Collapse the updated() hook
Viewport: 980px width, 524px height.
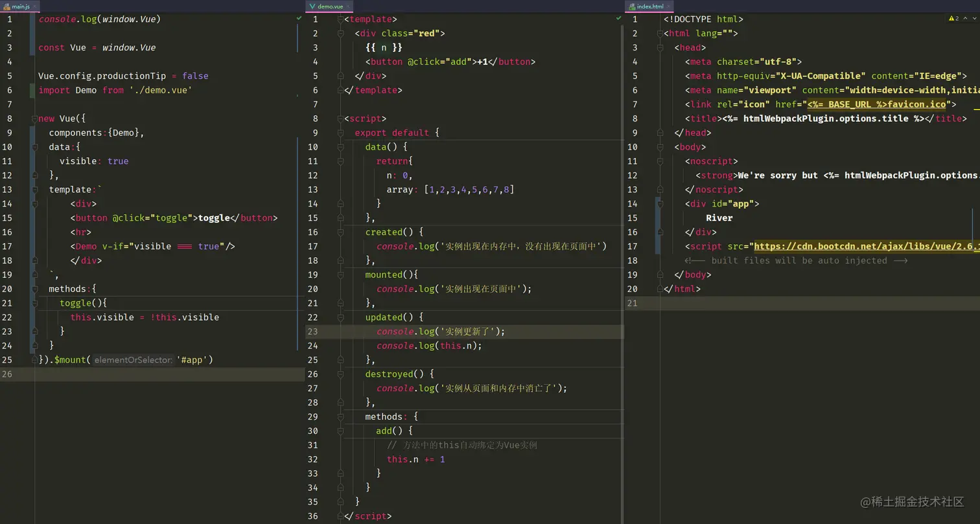click(x=340, y=317)
